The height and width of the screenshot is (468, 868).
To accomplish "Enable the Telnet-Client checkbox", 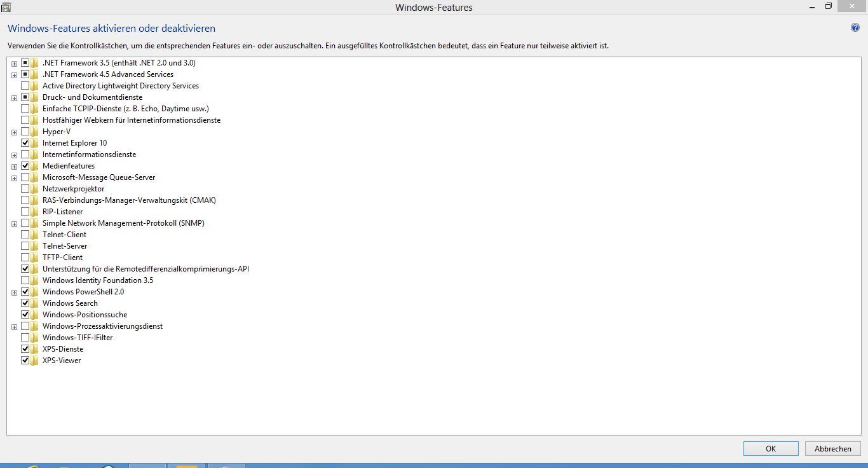I will point(25,235).
